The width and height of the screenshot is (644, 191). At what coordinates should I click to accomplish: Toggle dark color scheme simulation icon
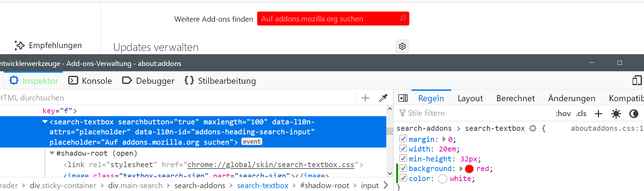click(634, 114)
